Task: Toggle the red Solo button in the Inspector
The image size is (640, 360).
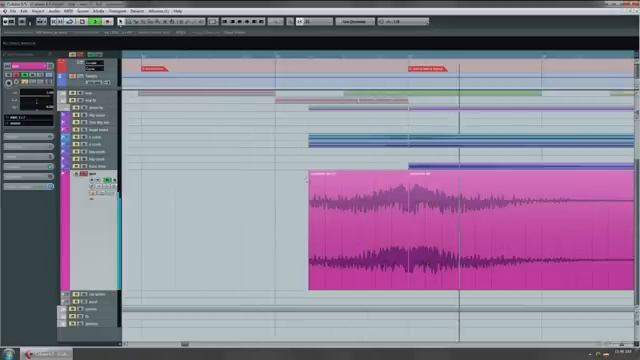Action: (x=16, y=75)
